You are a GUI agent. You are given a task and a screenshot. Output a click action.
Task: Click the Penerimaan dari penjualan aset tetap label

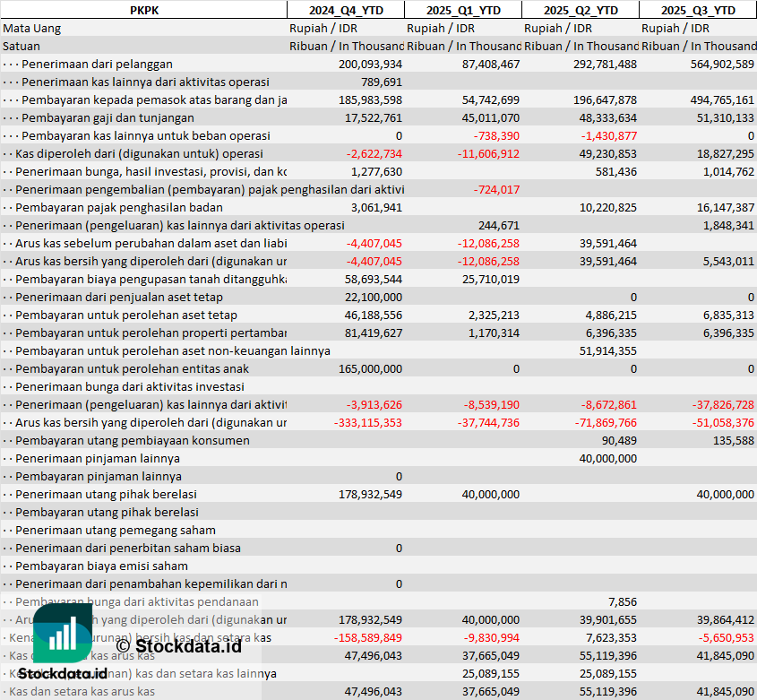click(x=119, y=297)
